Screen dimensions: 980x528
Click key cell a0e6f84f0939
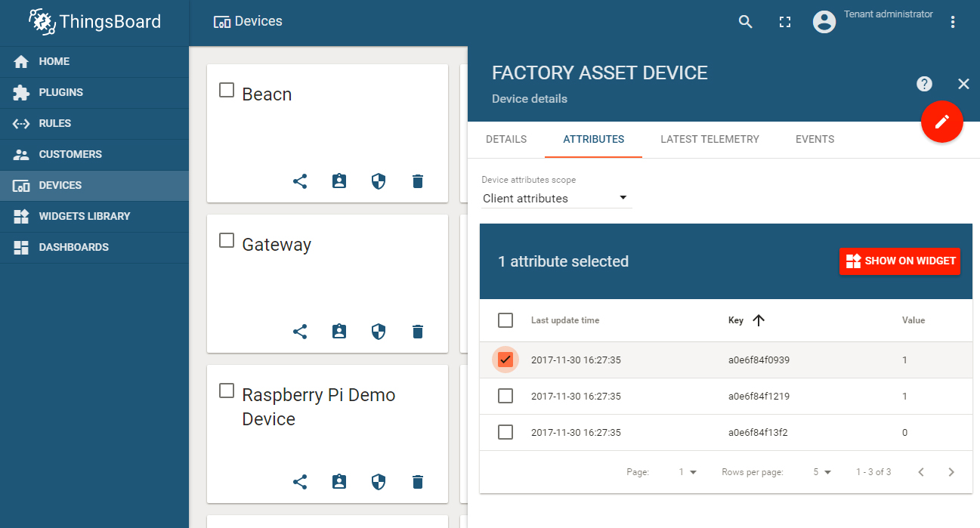[759, 360]
